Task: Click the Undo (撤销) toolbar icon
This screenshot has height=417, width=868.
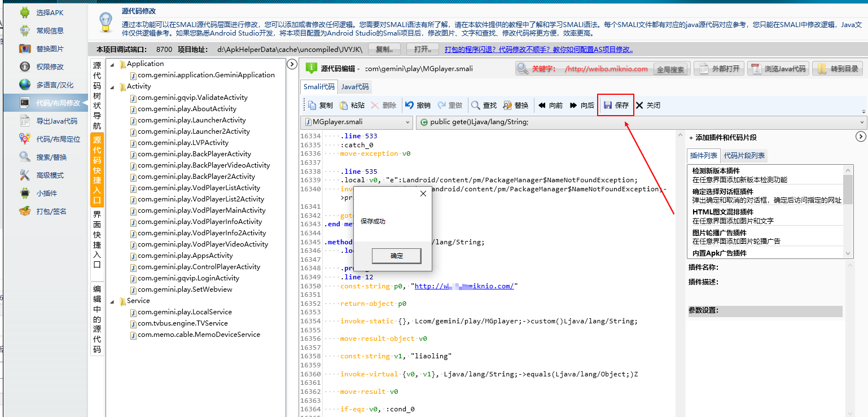Action: [x=410, y=106]
